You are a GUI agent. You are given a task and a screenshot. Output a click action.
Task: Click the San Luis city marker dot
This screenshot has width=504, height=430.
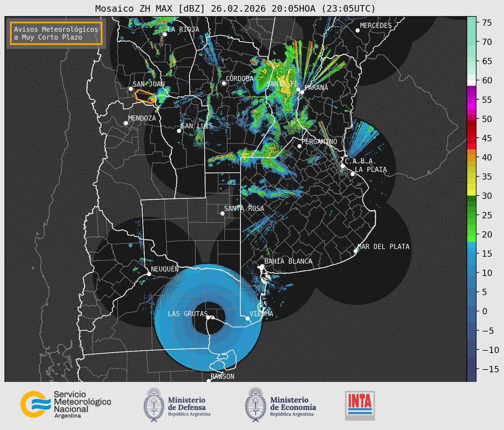179,131
